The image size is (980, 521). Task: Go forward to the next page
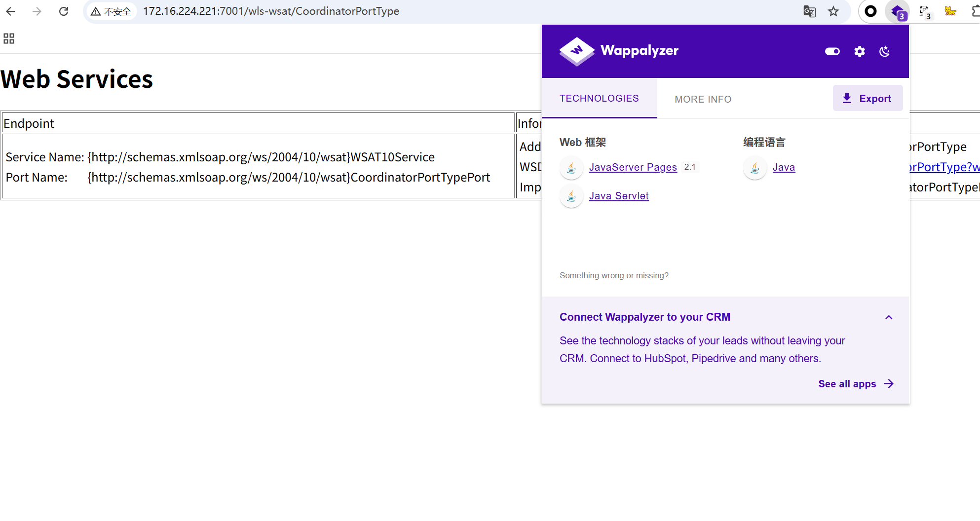coord(37,11)
